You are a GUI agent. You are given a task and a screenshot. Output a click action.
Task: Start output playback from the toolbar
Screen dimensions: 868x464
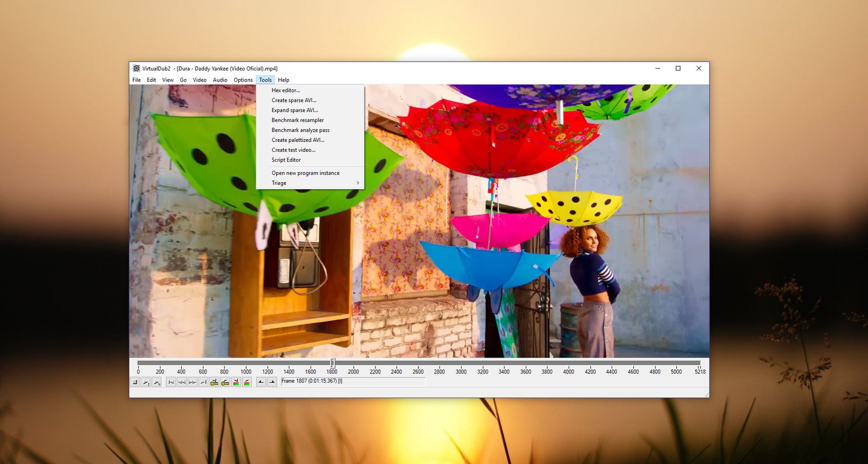pyautogui.click(x=156, y=382)
